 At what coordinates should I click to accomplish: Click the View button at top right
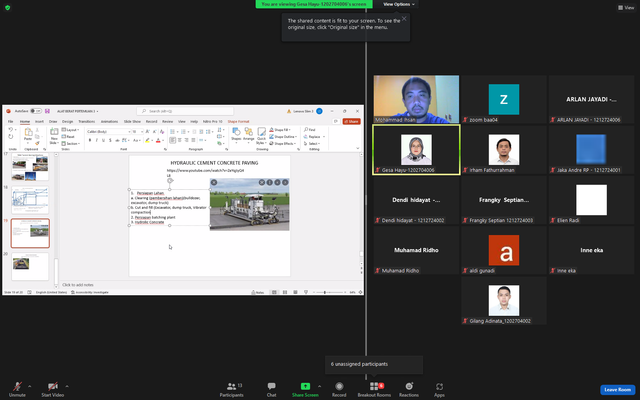(x=627, y=7)
